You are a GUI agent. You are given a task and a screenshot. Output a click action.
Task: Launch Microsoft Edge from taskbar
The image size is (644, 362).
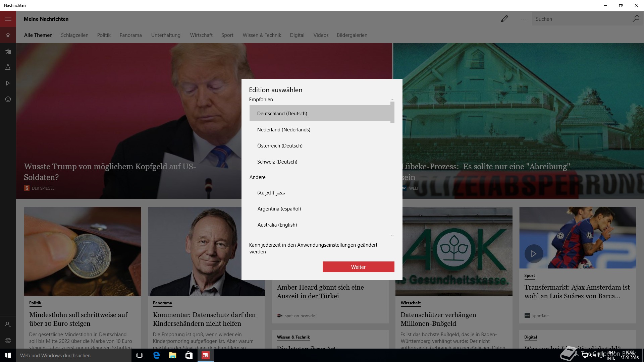click(x=156, y=355)
